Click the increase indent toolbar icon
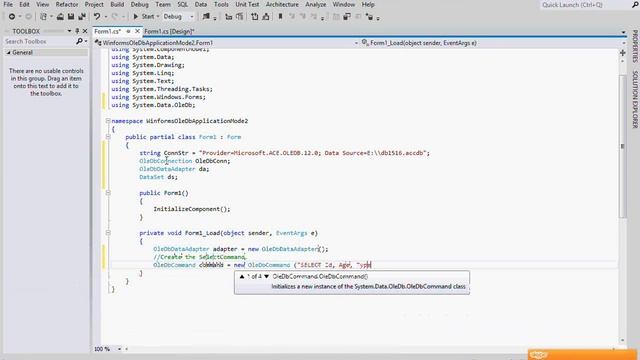This screenshot has height=360, width=640. 240,17
